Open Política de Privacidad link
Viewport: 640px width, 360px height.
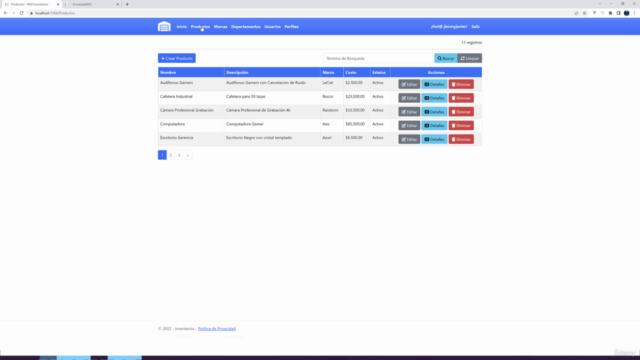(217, 329)
